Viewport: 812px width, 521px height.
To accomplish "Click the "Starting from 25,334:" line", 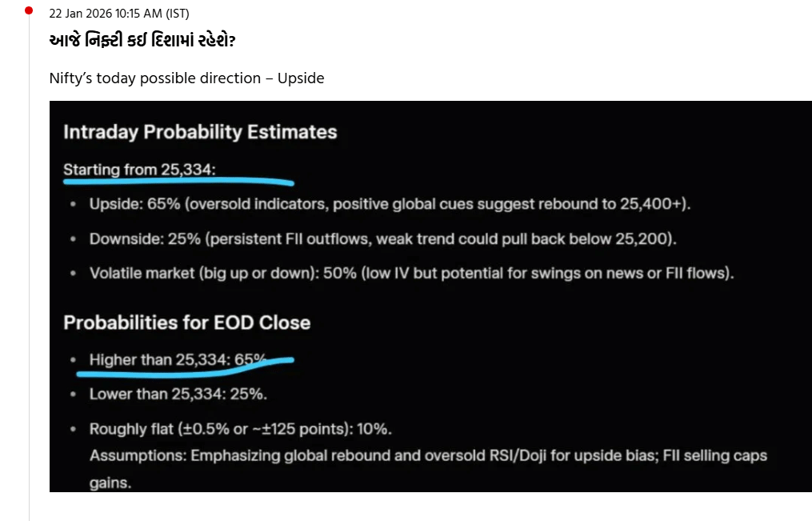I will 139,170.
